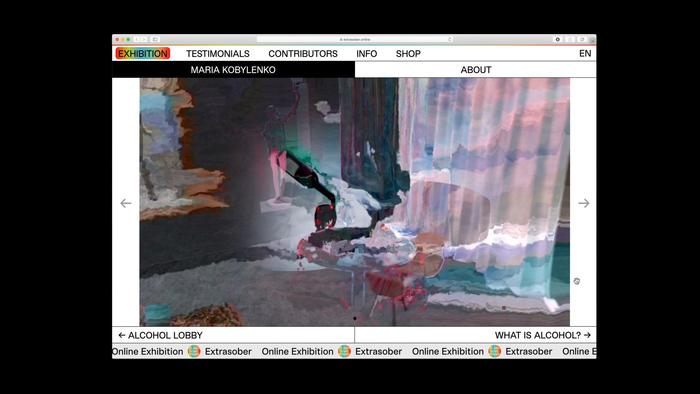Show the next artwork with the right arrow

(x=583, y=203)
